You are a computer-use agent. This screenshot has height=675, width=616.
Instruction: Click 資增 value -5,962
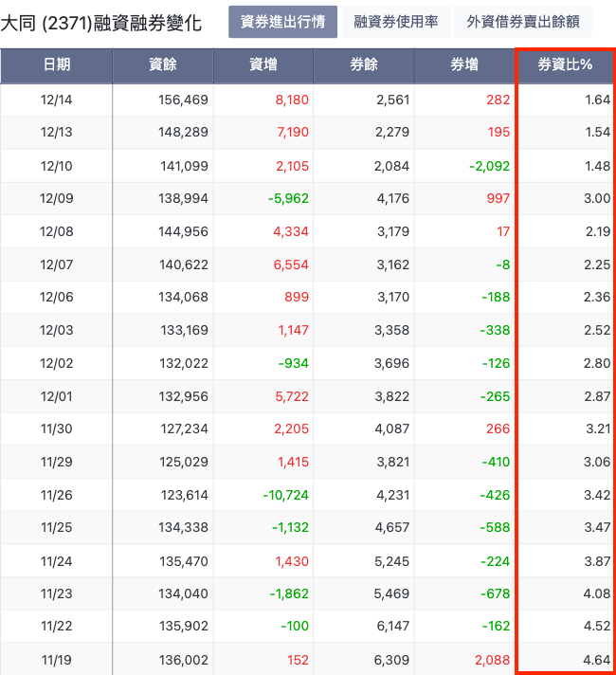click(288, 198)
